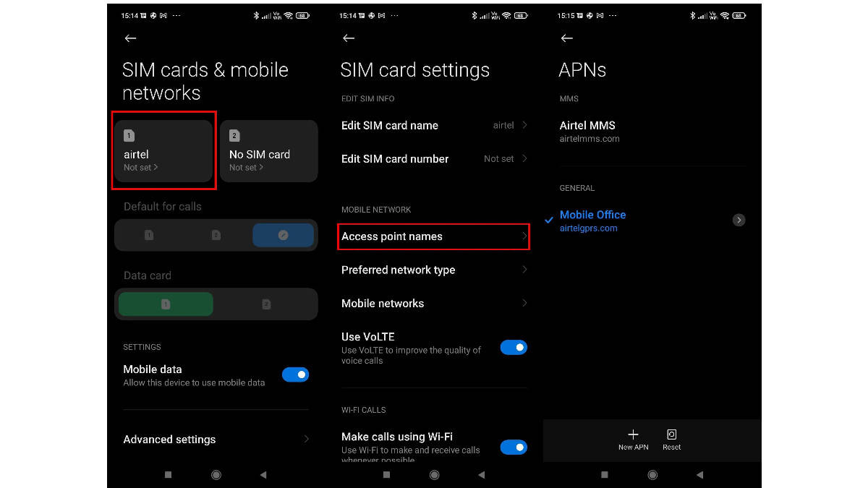The image size is (868, 488).
Task: Open the Mobile networks entry
Action: (434, 303)
